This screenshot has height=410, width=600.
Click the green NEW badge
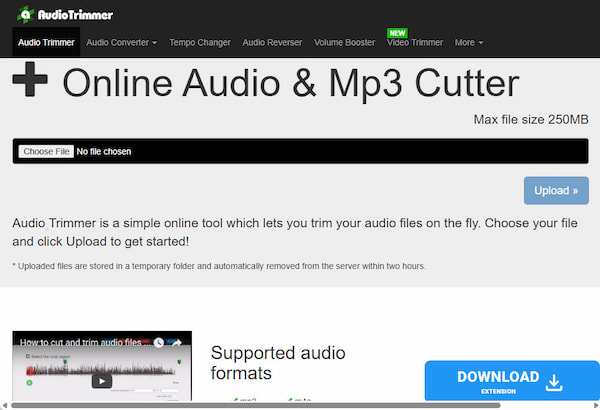(x=397, y=33)
